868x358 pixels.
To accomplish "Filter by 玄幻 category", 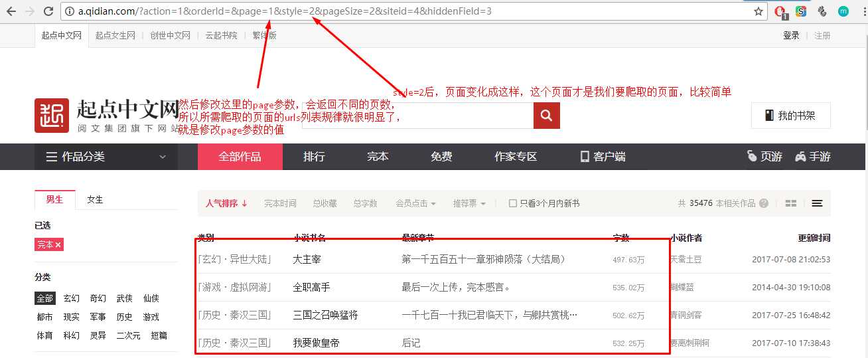I will 71,298.
